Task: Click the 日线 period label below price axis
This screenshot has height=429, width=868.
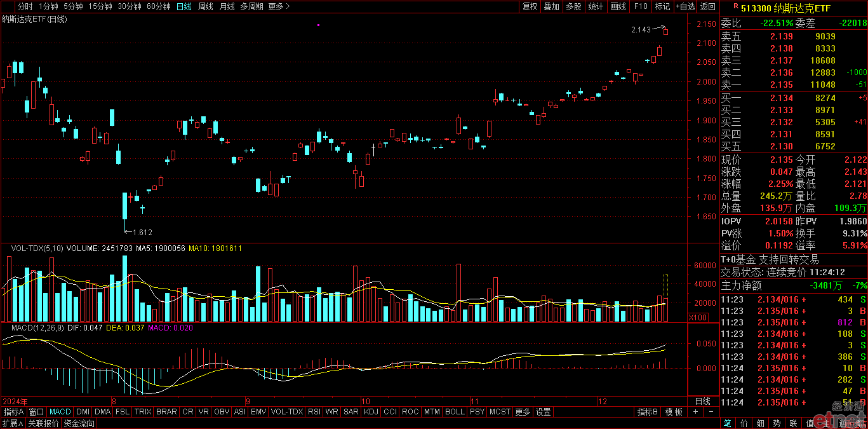Action: pos(703,402)
